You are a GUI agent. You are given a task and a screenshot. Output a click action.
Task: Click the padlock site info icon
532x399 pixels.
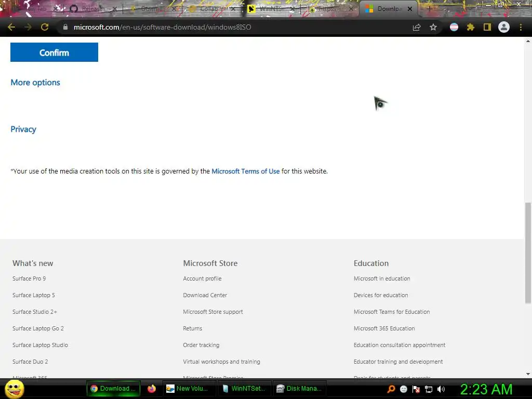click(x=65, y=27)
